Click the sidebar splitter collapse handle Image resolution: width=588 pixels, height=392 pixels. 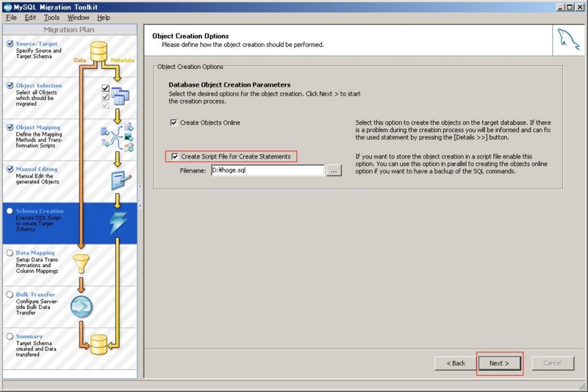coord(140,196)
